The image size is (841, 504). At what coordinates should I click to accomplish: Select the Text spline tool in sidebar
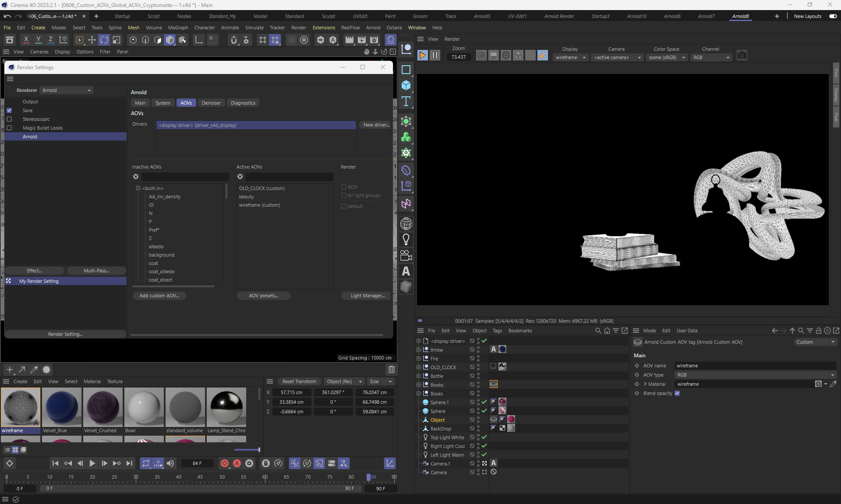(x=406, y=102)
